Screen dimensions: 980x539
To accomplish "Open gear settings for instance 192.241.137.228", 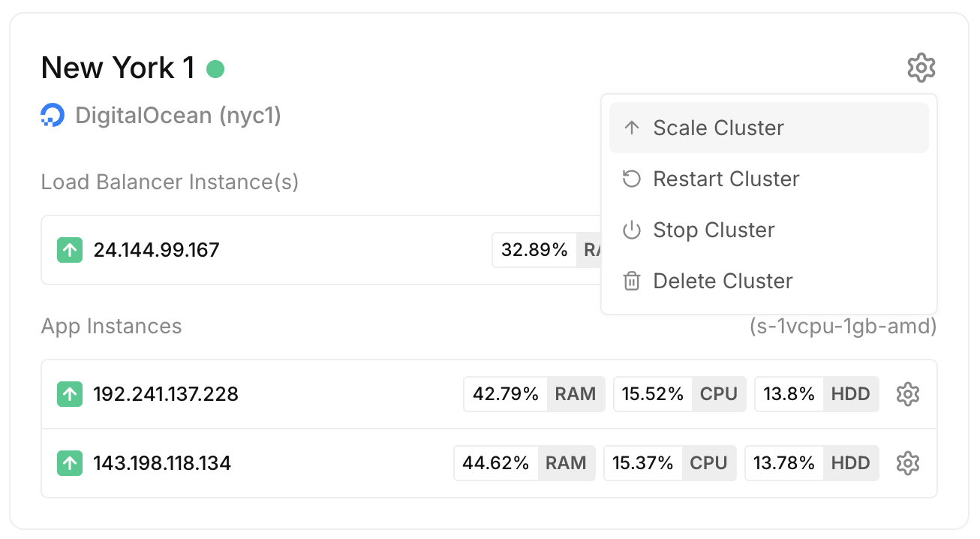I will tap(908, 394).
